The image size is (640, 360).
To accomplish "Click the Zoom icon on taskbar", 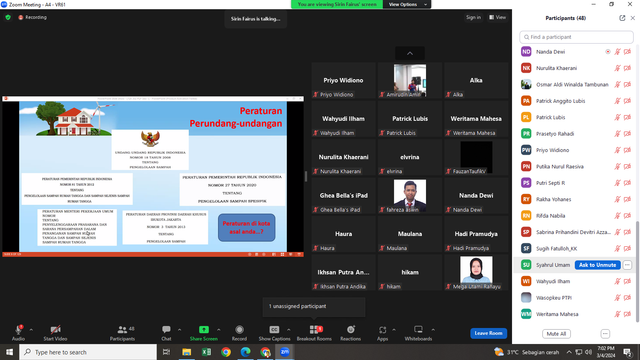I will pos(285,352).
